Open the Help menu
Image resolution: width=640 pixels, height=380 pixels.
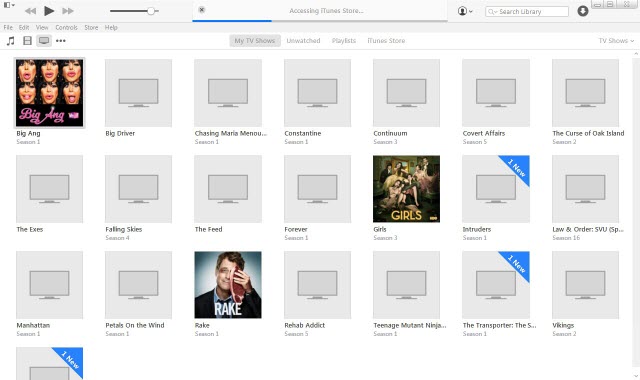(111, 27)
